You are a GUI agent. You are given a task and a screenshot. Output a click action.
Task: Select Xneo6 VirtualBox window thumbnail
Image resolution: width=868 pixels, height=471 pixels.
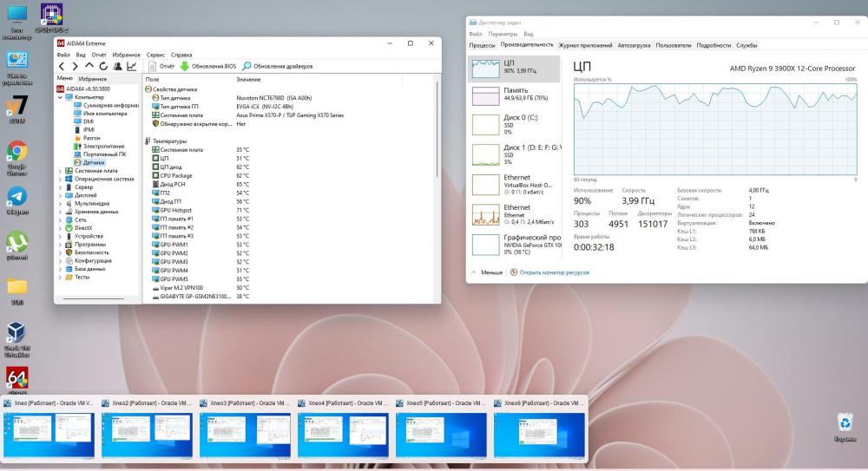tap(539, 435)
